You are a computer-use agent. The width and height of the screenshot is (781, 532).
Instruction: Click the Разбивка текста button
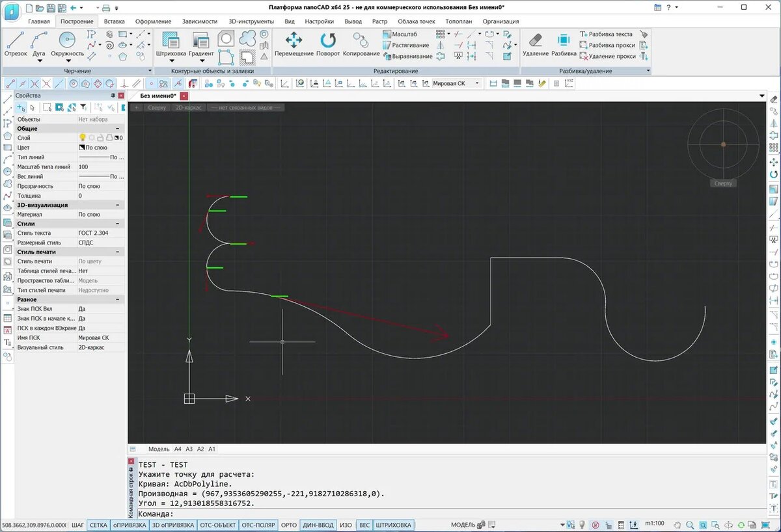click(x=610, y=34)
